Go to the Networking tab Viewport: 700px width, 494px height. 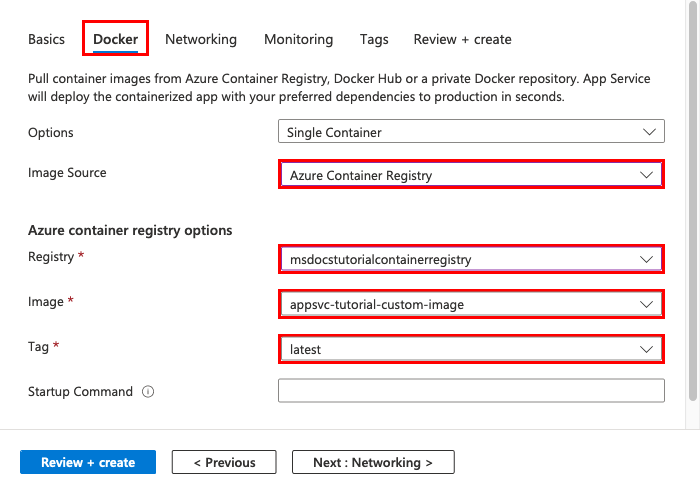point(201,40)
